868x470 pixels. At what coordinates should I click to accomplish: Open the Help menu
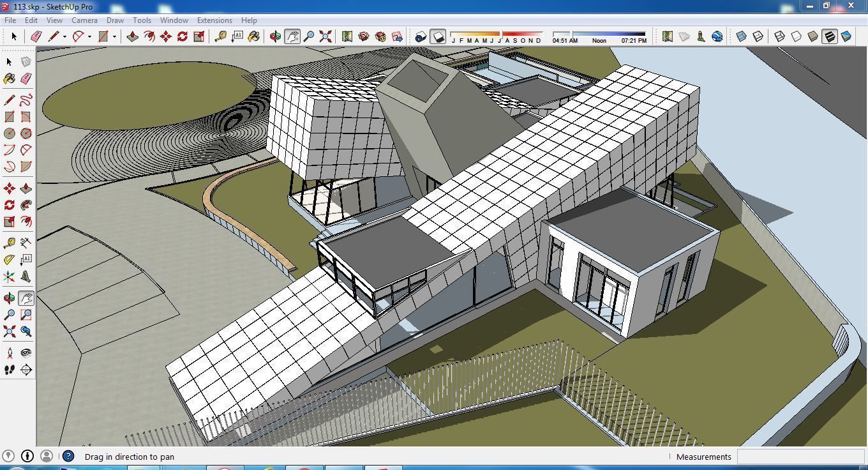pos(249,20)
